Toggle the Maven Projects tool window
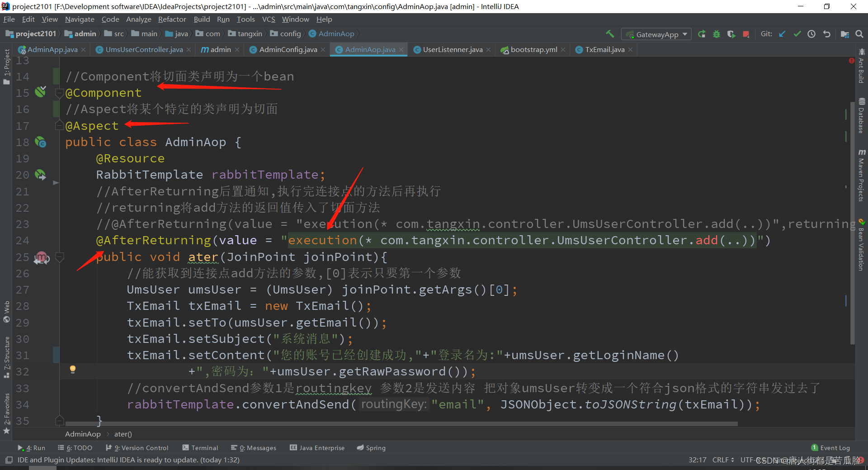The image size is (868, 470). [862, 175]
